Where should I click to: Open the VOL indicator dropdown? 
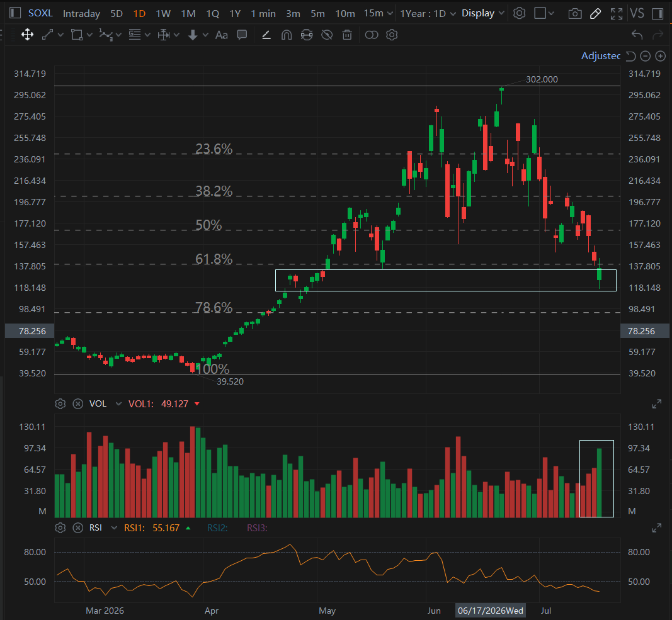(118, 403)
